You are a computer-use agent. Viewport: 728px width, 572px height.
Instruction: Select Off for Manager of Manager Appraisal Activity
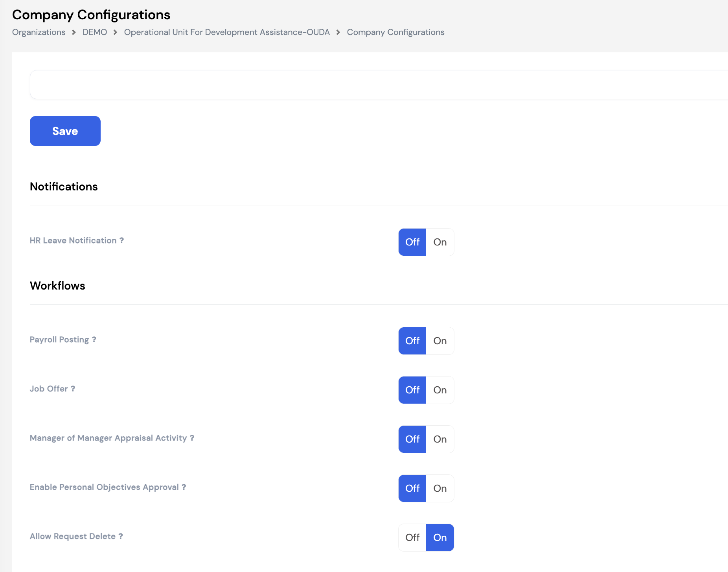[412, 439]
